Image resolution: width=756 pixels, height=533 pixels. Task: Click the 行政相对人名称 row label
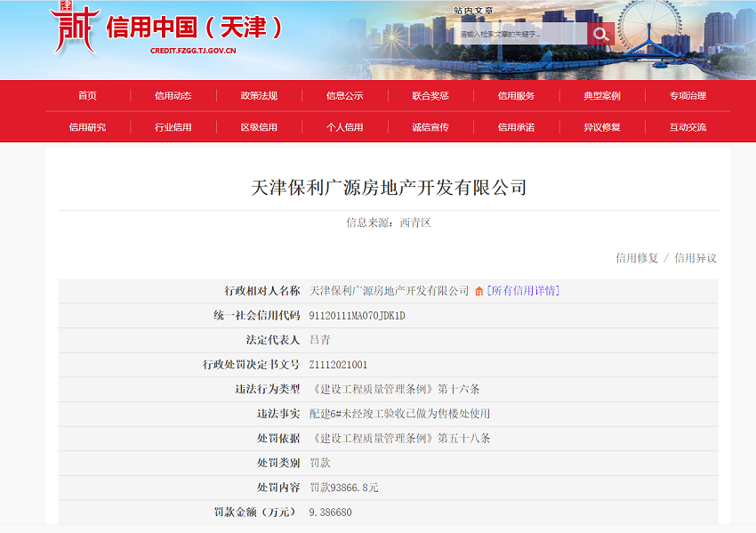tap(262, 291)
